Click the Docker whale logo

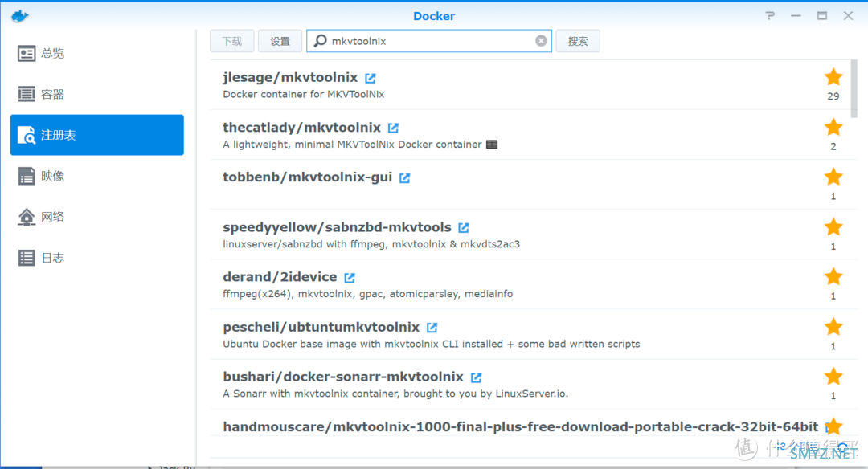(20, 16)
